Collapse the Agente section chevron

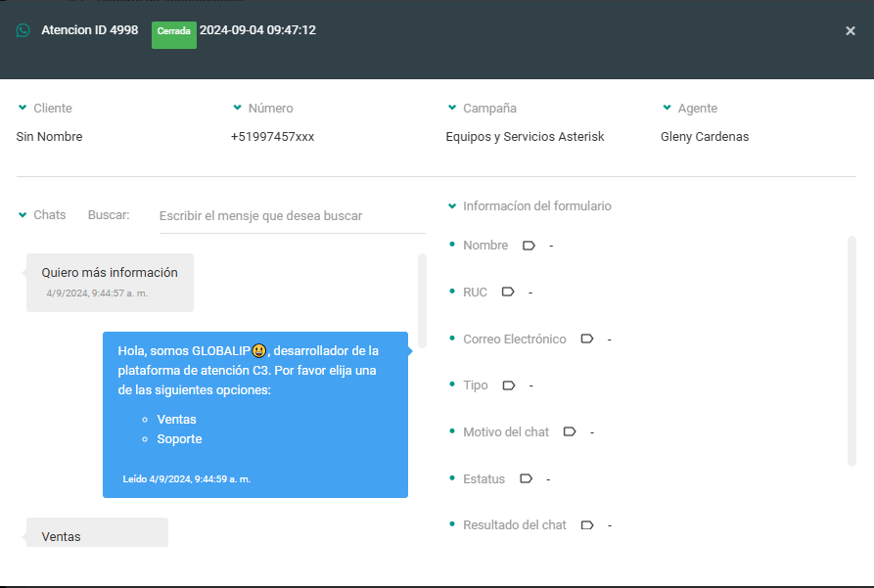tap(667, 108)
